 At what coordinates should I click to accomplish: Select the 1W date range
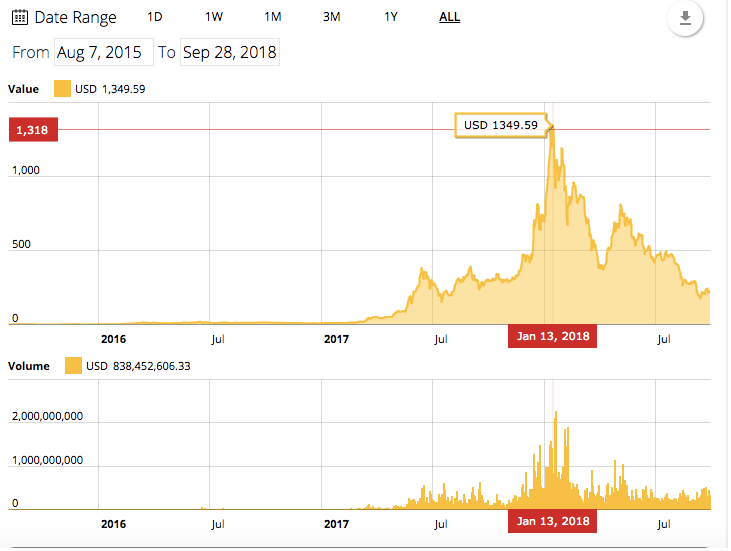pyautogui.click(x=214, y=17)
